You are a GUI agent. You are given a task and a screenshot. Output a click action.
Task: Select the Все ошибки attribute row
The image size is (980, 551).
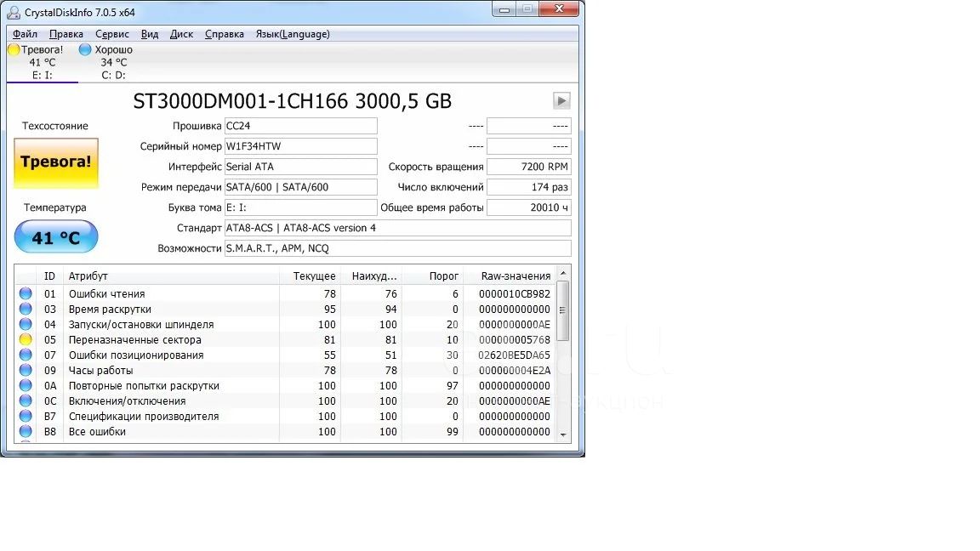[x=284, y=431]
